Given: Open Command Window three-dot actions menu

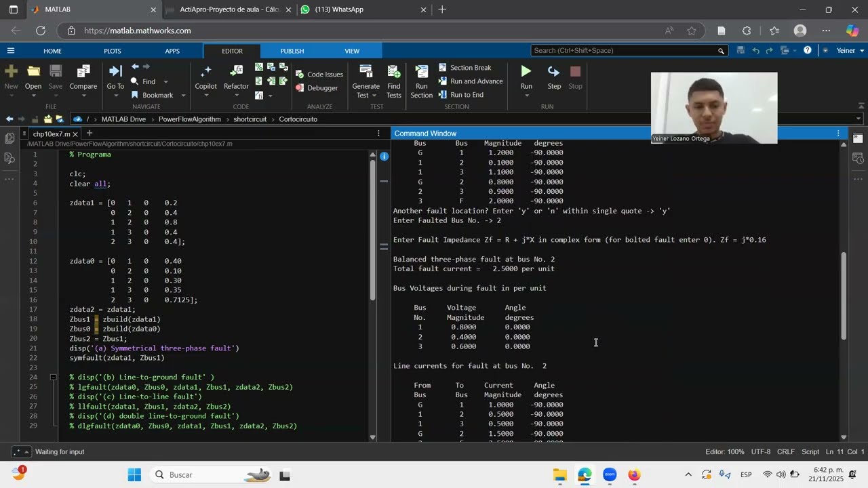Looking at the screenshot, I should coord(838,134).
